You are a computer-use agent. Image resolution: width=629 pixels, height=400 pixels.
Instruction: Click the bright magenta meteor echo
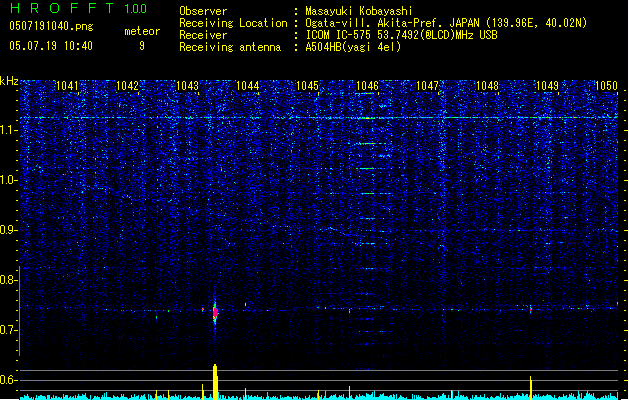click(x=215, y=312)
